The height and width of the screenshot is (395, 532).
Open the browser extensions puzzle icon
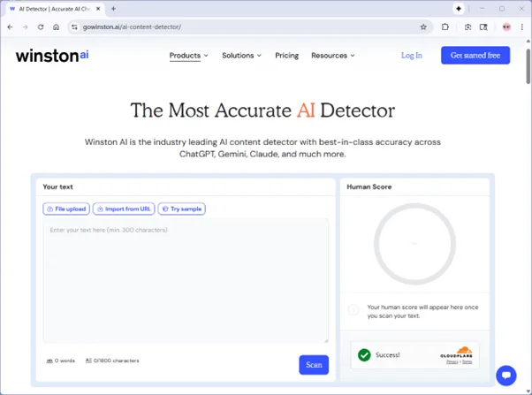coord(445,27)
